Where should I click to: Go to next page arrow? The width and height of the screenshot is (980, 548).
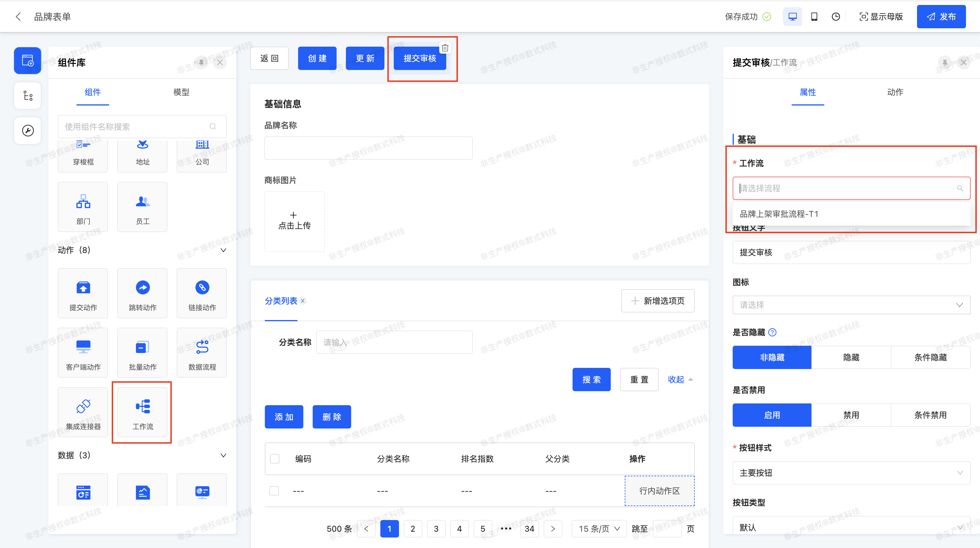[553, 528]
